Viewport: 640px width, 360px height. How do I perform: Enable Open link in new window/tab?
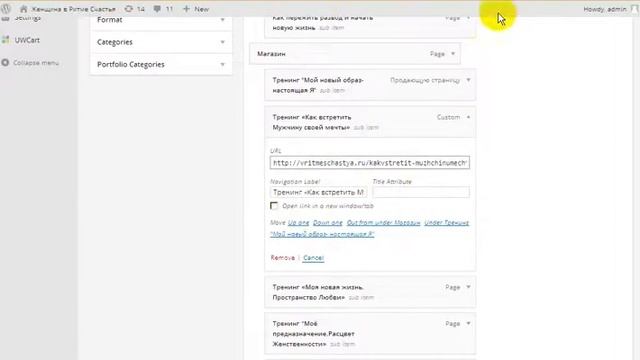274,206
